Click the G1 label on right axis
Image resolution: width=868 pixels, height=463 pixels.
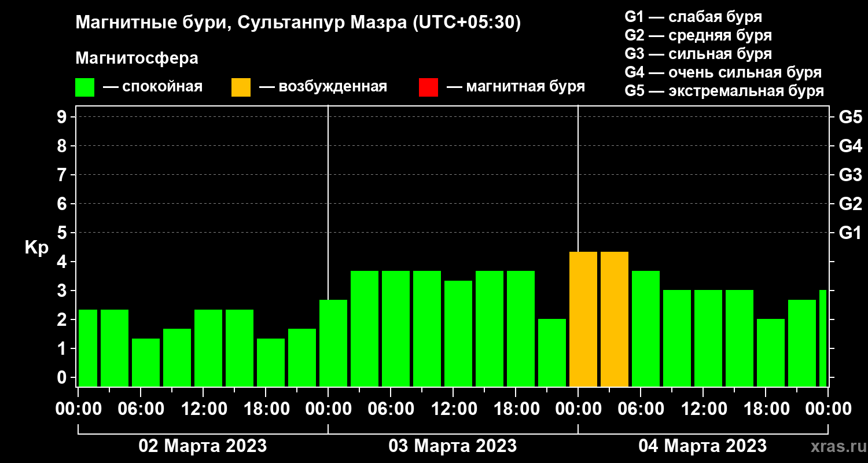tap(850, 233)
